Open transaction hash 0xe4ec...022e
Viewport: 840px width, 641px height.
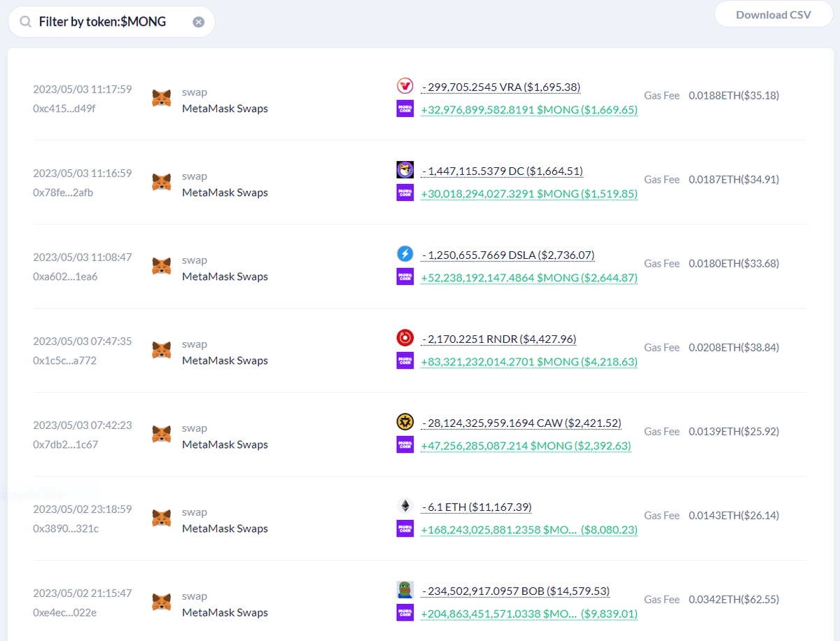click(x=64, y=612)
